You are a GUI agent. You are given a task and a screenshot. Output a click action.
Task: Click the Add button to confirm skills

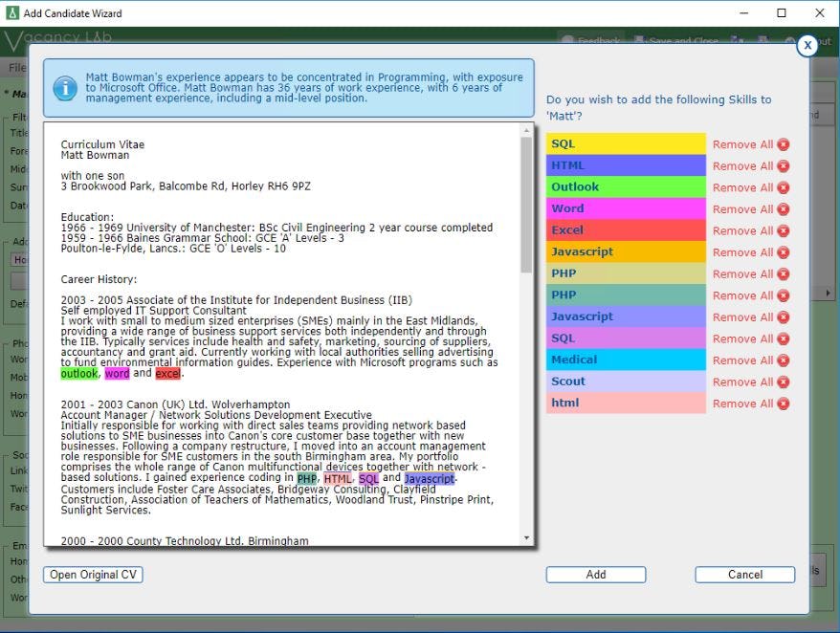pos(596,575)
